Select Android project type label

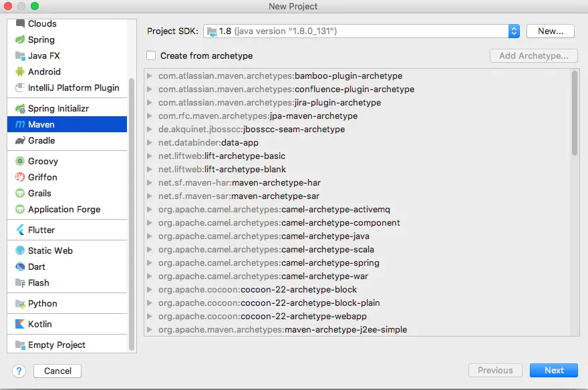point(44,71)
